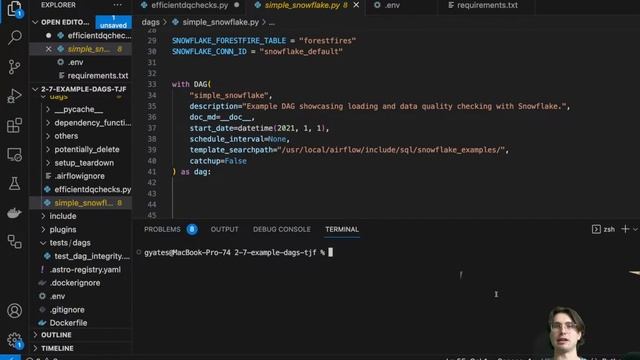Open .airflowignore in file tree

[x=80, y=176]
